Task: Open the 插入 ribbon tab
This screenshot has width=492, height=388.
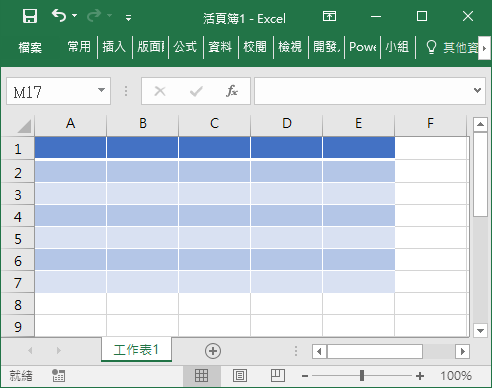Action: (114, 47)
